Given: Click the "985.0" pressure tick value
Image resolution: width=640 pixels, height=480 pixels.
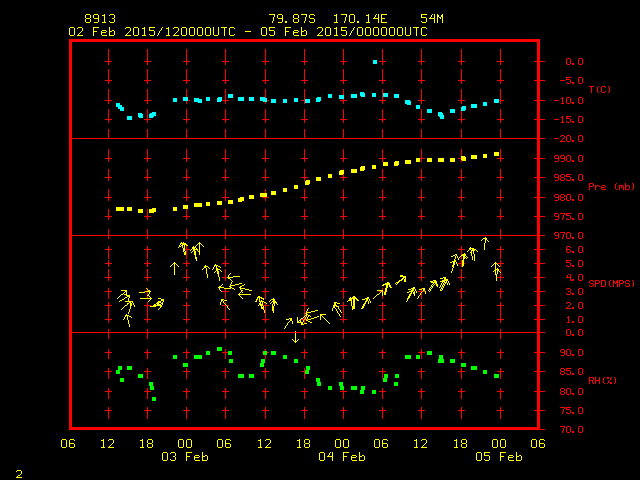Looking at the screenshot, I should (x=569, y=178).
